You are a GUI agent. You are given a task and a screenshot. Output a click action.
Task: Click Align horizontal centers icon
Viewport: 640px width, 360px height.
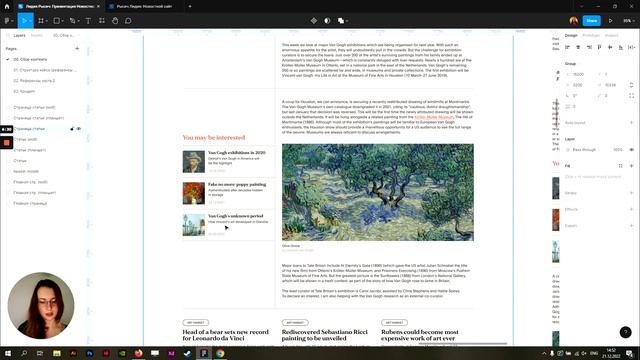(x=578, y=47)
